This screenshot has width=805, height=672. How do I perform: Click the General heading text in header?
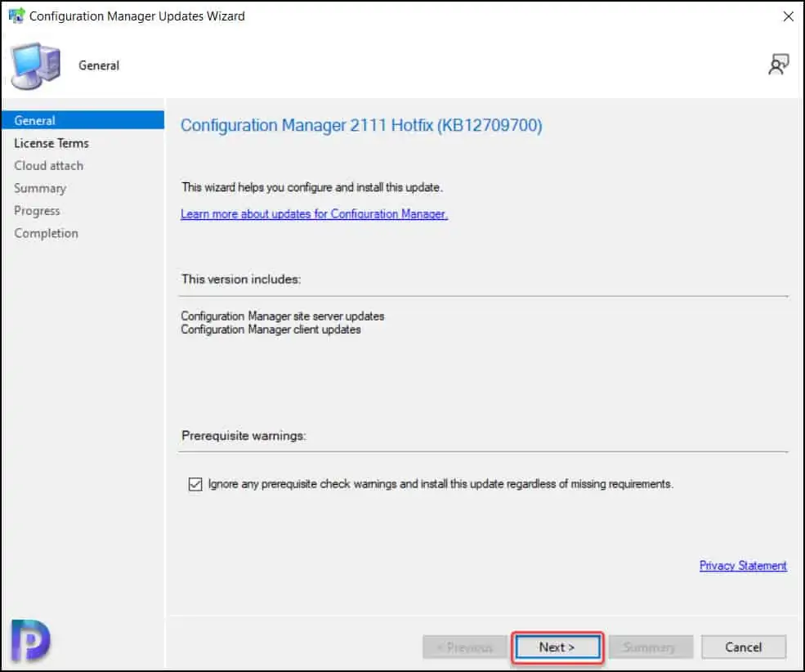pyautogui.click(x=99, y=65)
